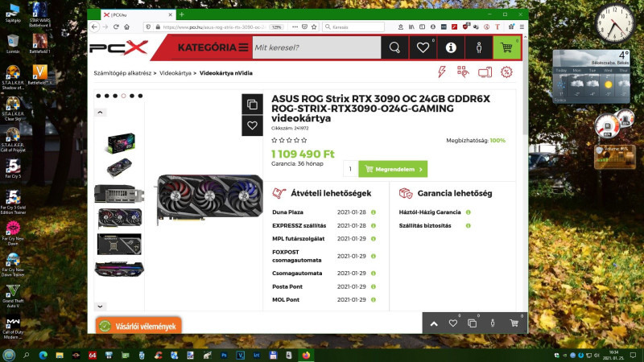The height and width of the screenshot is (362, 644).
Task: Bookmark page with the star icon
Action: [314, 27]
